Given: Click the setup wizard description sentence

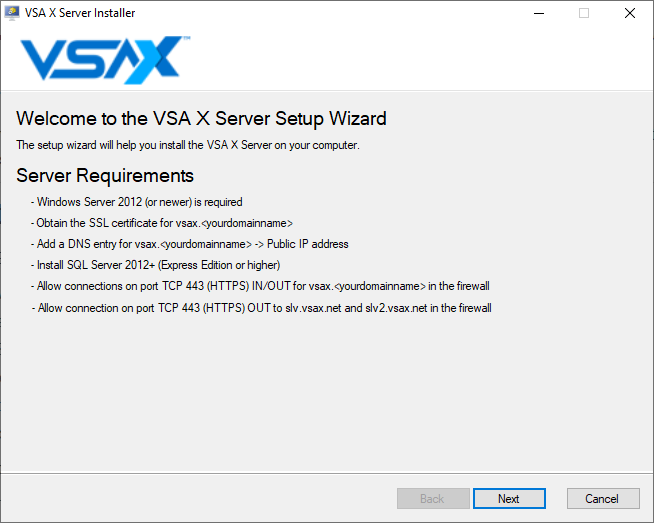Looking at the screenshot, I should click(x=188, y=145).
